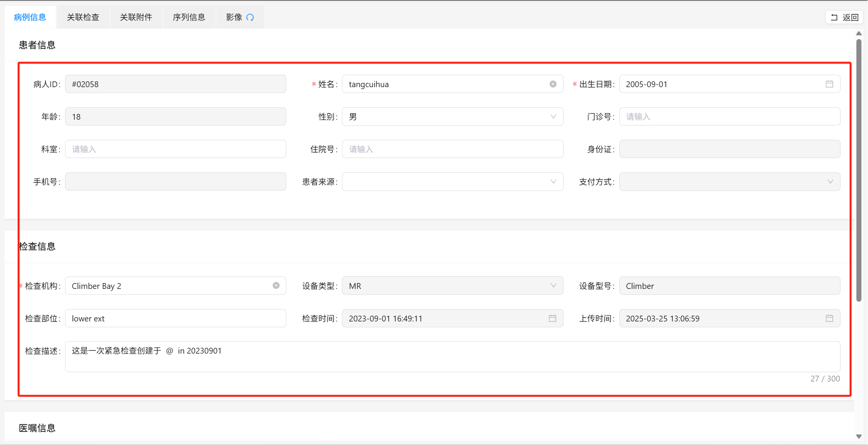Click the scrollbar down arrow

[859, 436]
